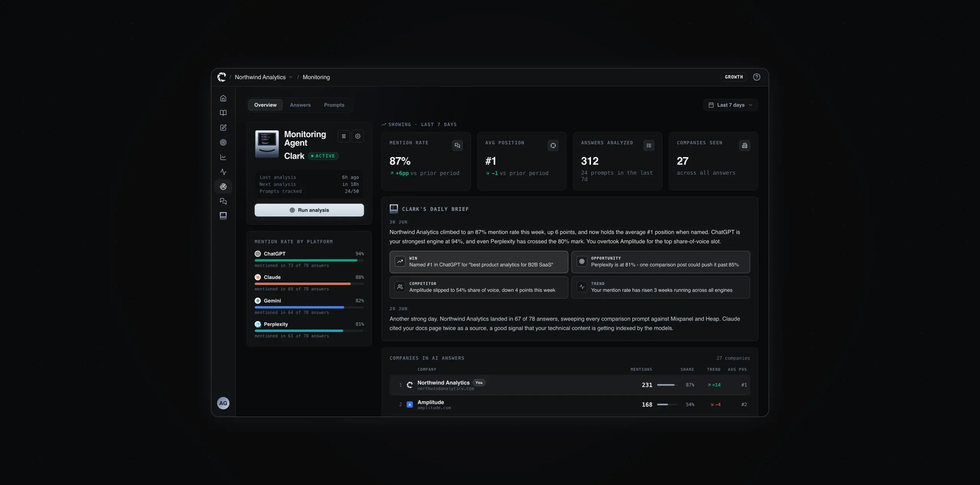
Task: Select the active Monitoring radar icon in the sidebar
Action: (223, 187)
